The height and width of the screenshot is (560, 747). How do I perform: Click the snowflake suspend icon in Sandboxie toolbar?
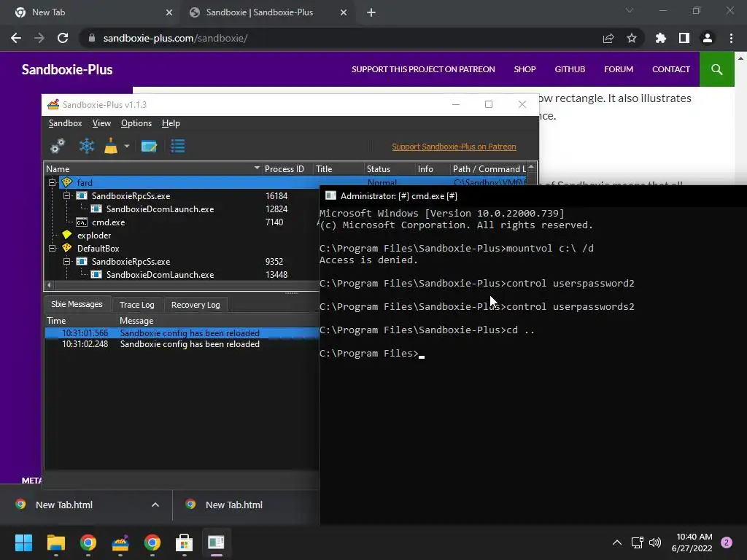click(87, 146)
